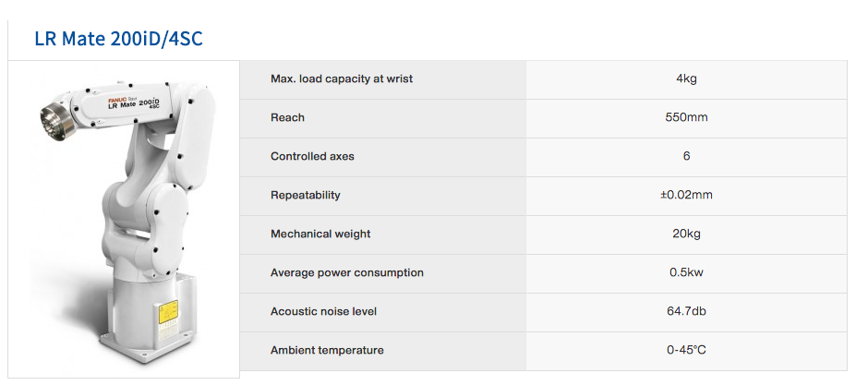Click the FANUC logo on robot arm
868x385 pixels.
[x=117, y=100]
